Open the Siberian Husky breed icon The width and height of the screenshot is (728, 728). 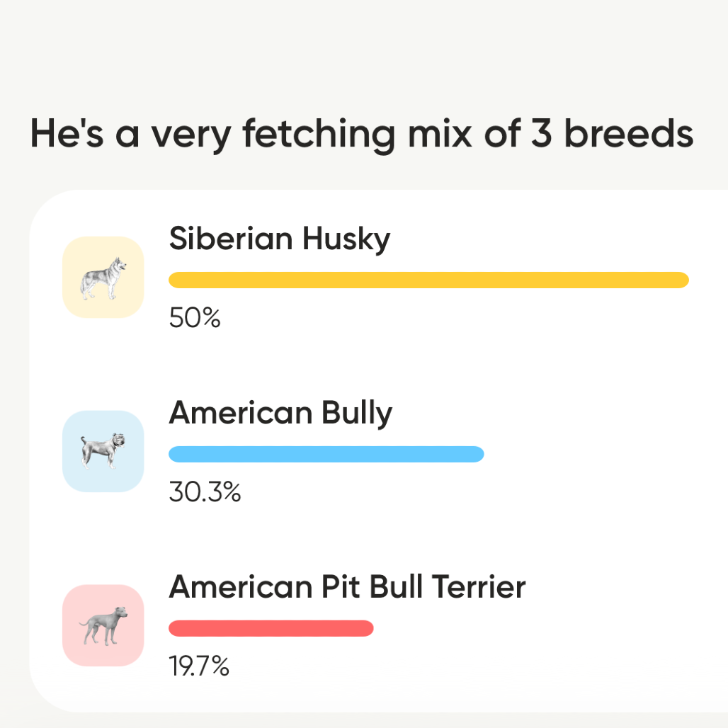point(103,277)
